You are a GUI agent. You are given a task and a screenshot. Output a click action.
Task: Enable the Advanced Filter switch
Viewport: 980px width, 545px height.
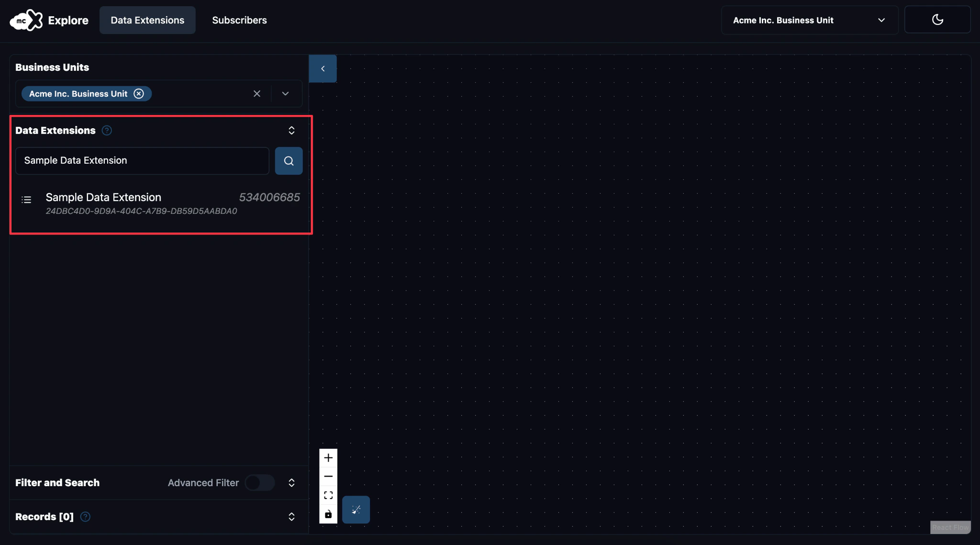[x=260, y=483]
